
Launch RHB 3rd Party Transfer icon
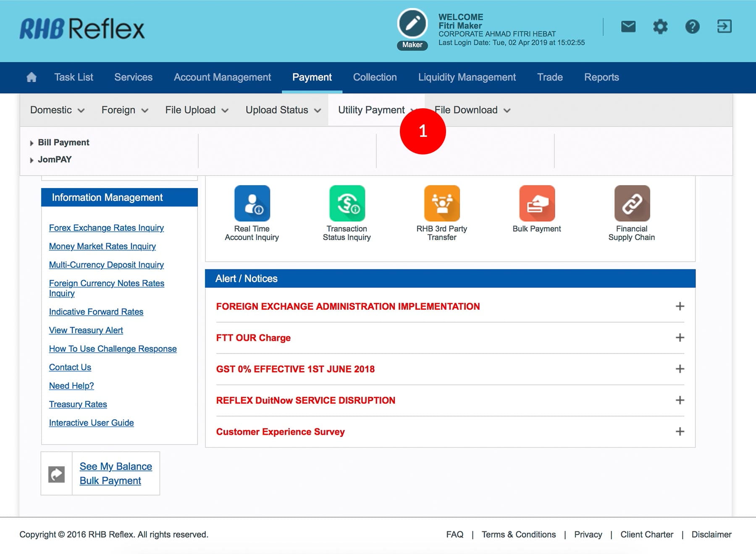tap(442, 204)
